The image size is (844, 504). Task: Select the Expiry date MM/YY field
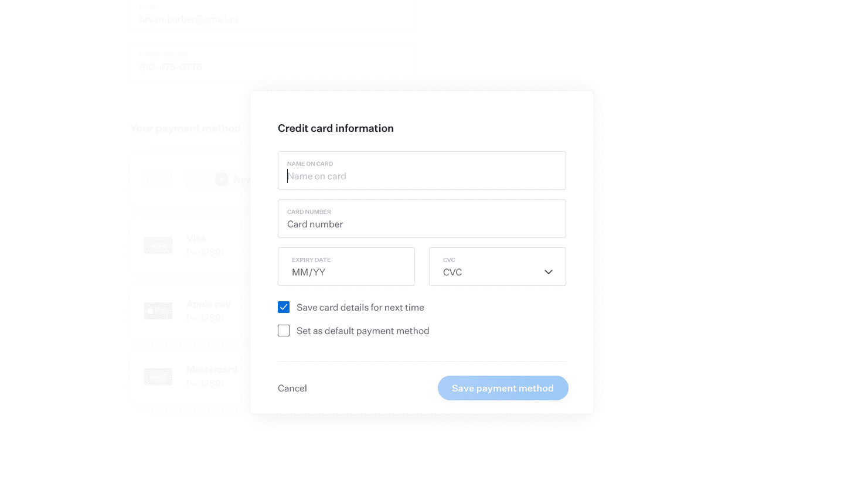coord(346,267)
